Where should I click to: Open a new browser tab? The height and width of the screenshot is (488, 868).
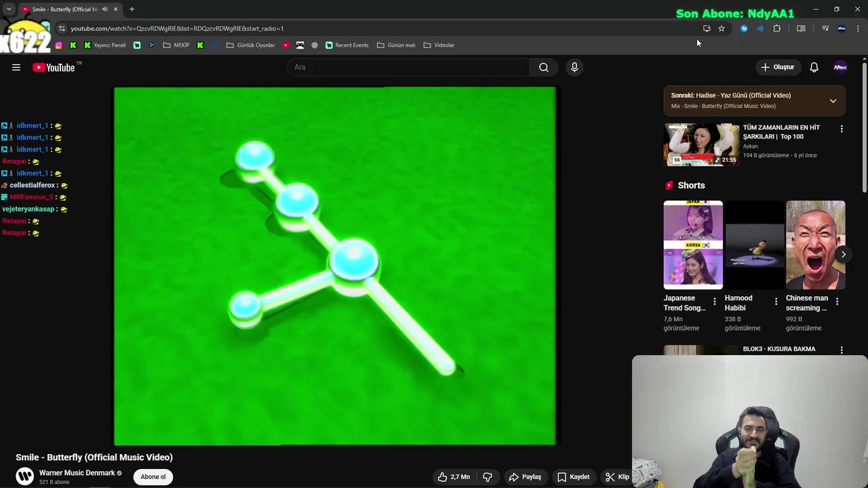[x=132, y=9]
